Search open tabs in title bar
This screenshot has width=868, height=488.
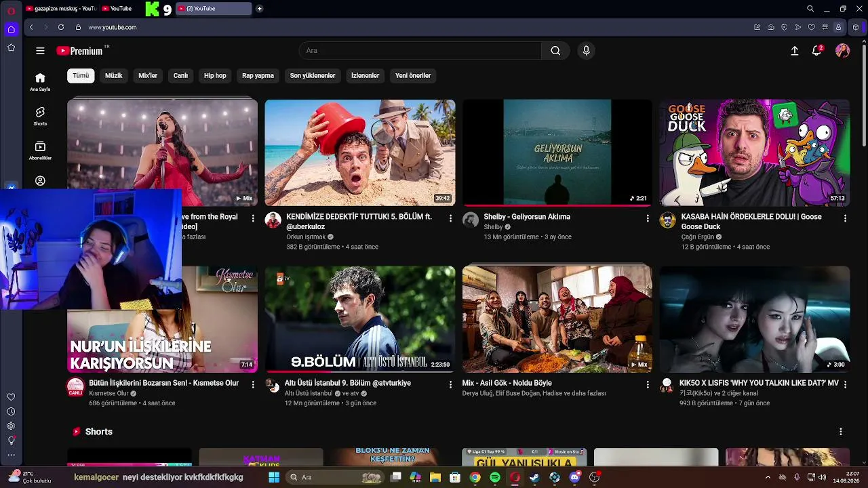810,9
